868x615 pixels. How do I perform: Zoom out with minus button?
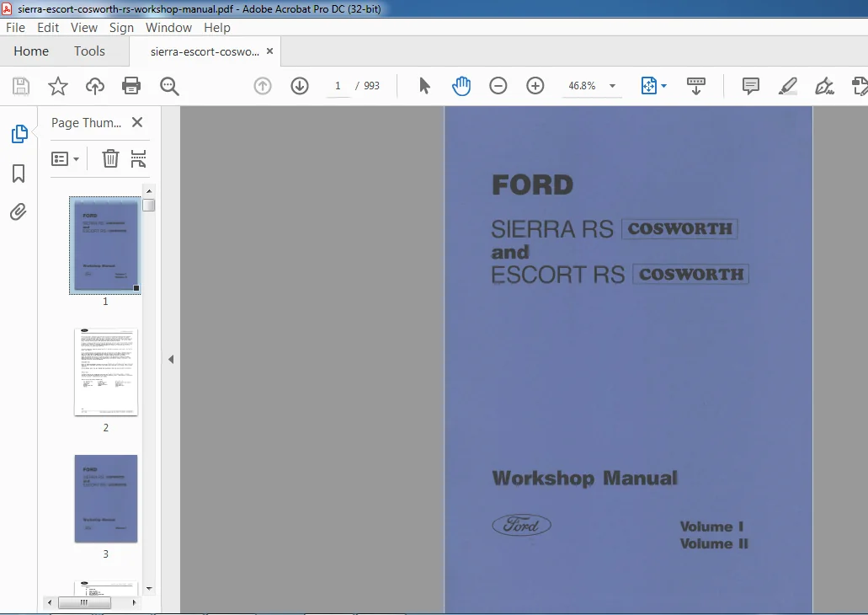tap(498, 86)
